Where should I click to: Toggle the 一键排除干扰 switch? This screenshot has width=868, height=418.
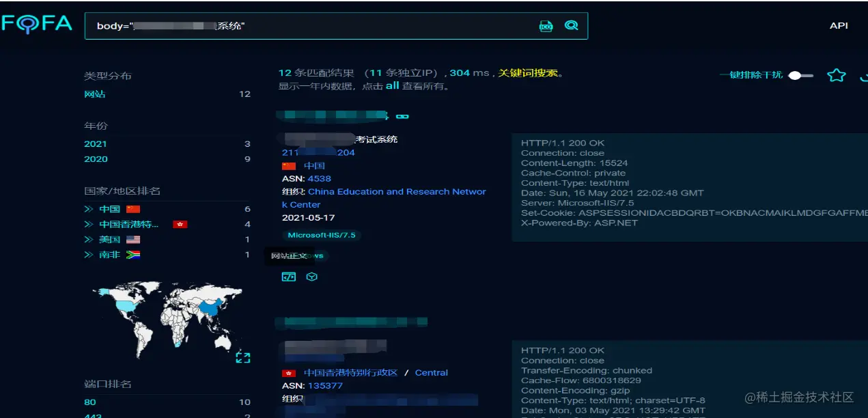pos(796,76)
